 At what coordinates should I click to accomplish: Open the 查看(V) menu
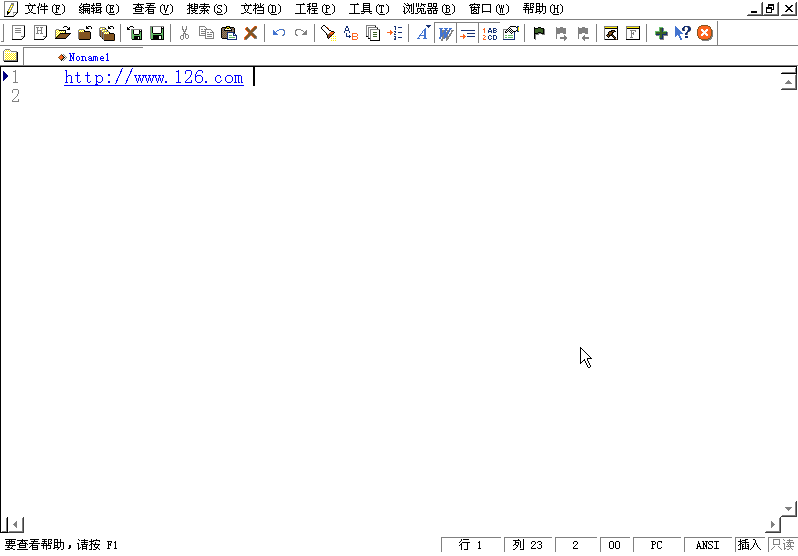(153, 9)
